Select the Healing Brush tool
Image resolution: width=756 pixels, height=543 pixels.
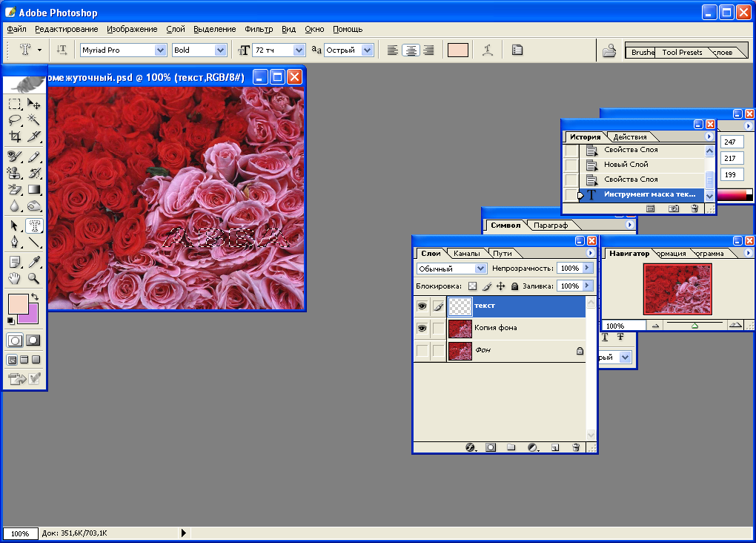coord(15,157)
